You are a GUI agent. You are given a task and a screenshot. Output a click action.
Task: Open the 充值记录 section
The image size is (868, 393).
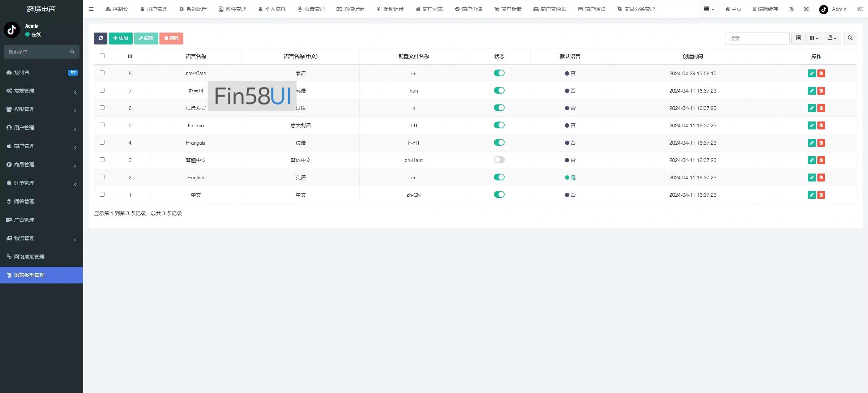point(350,9)
